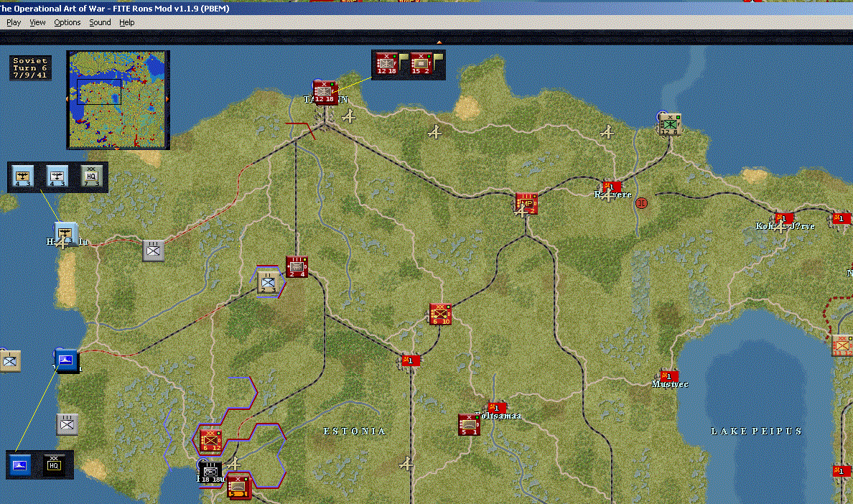The height and width of the screenshot is (504, 853).
Task: Open the View menu
Action: (x=37, y=22)
